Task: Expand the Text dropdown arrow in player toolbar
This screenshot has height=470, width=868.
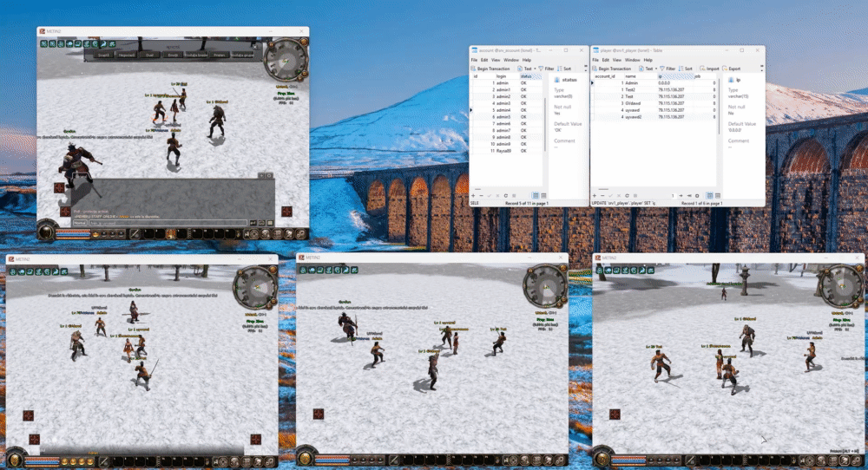Action: coord(656,69)
